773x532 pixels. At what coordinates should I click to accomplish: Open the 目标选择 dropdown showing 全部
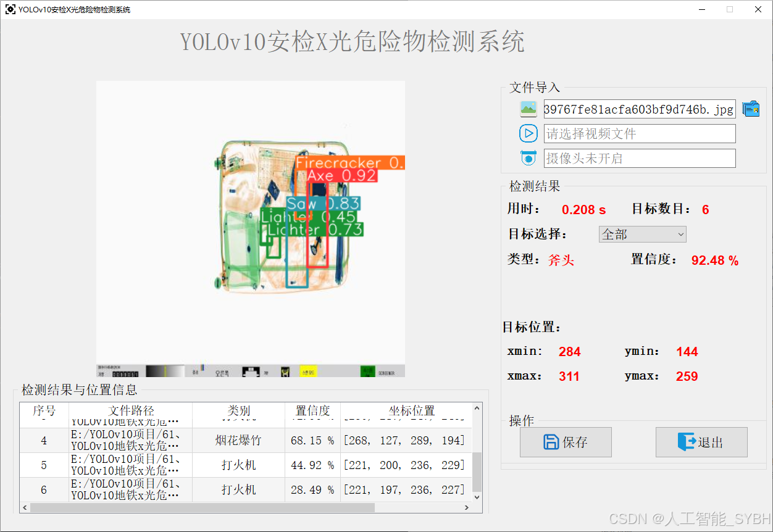pos(642,234)
